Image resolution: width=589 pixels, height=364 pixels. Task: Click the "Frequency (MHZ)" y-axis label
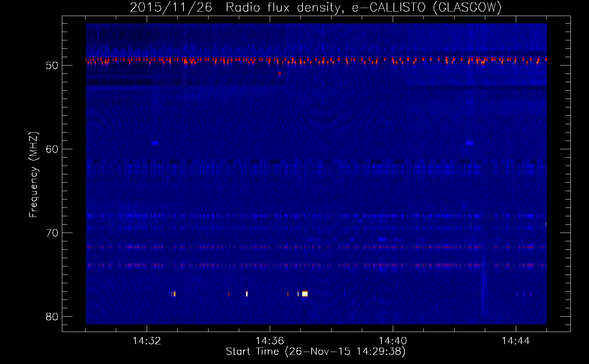coord(33,175)
